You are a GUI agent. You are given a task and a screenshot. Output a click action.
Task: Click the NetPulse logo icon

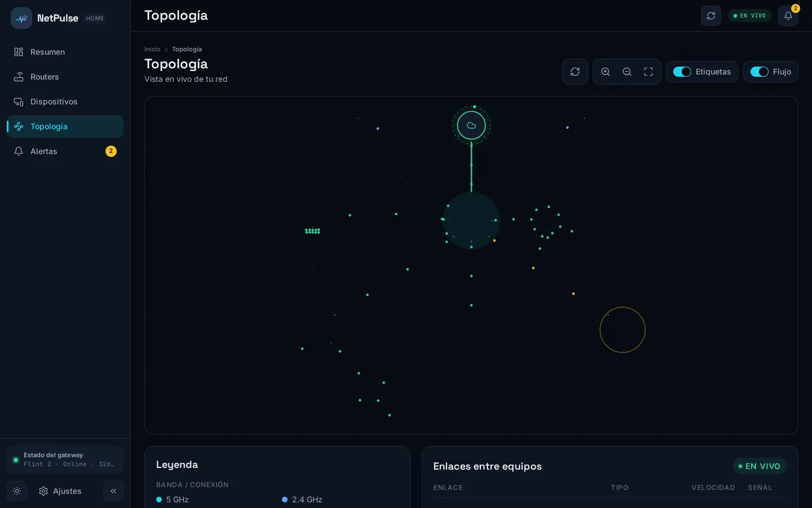coord(21,18)
